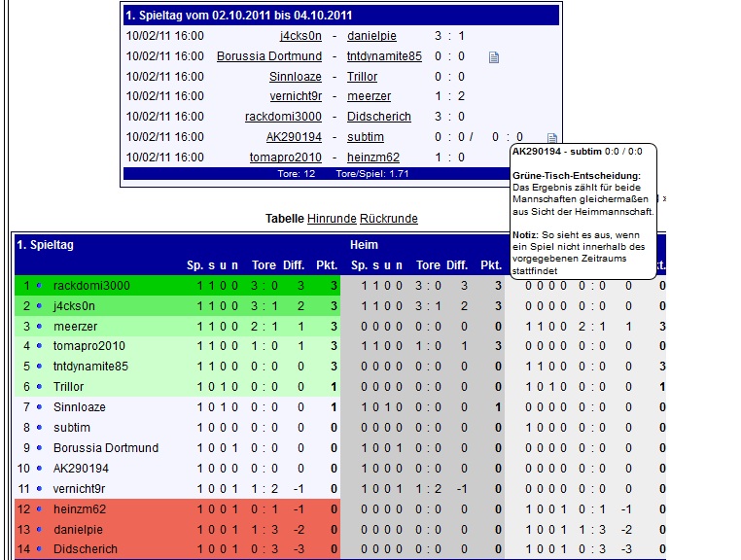This screenshot has height=560, width=741.
Task: Open AK290194 team link in fixtures
Action: (294, 137)
